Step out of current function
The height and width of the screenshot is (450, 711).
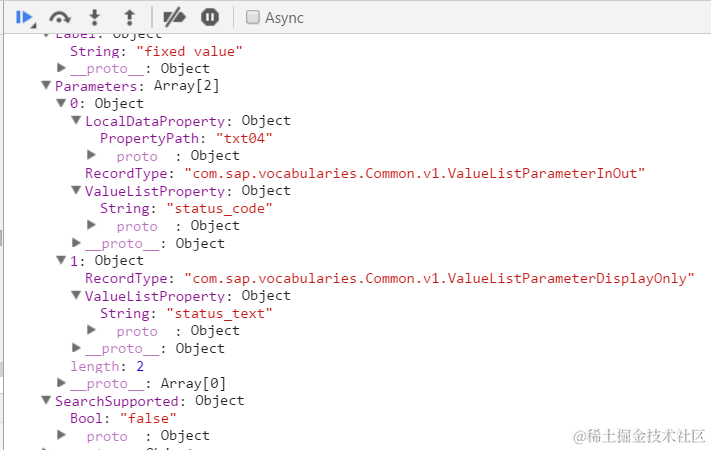130,18
